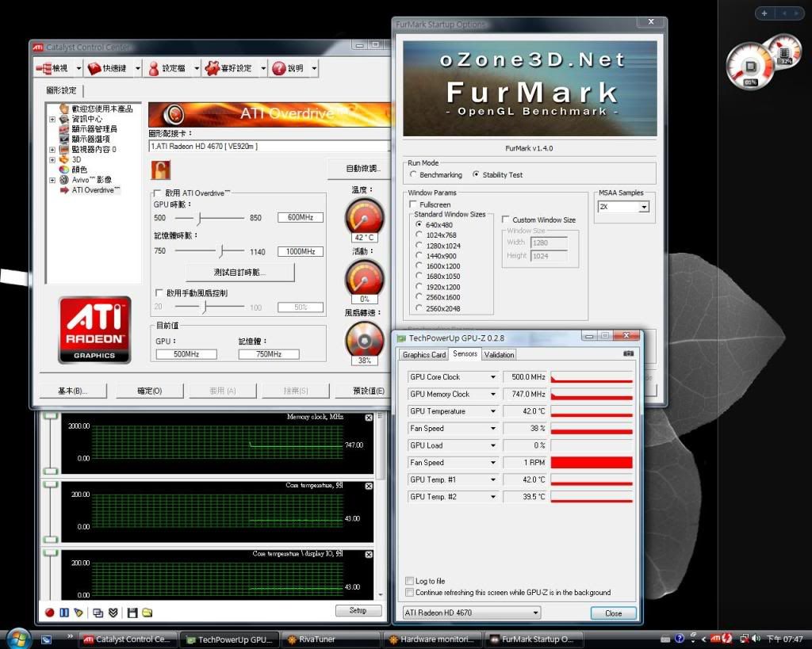Enable the 啟用 ATI Overdrive checkbox
812x649 pixels.
click(158, 193)
